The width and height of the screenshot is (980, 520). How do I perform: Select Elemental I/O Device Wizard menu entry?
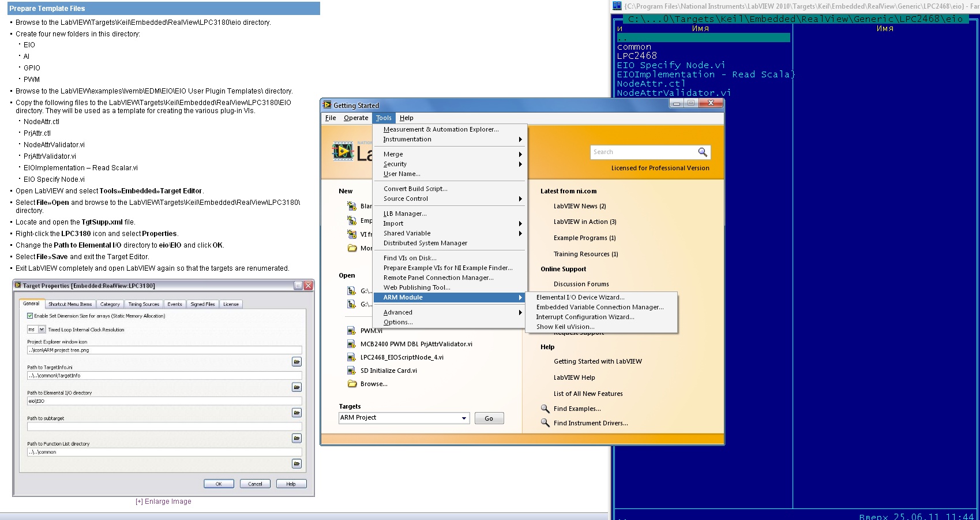[580, 297]
